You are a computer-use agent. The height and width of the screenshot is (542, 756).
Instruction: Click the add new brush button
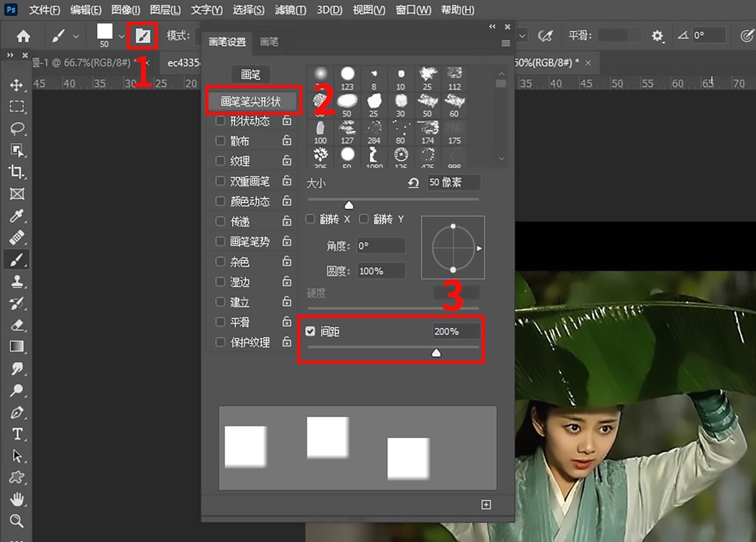[x=486, y=504]
